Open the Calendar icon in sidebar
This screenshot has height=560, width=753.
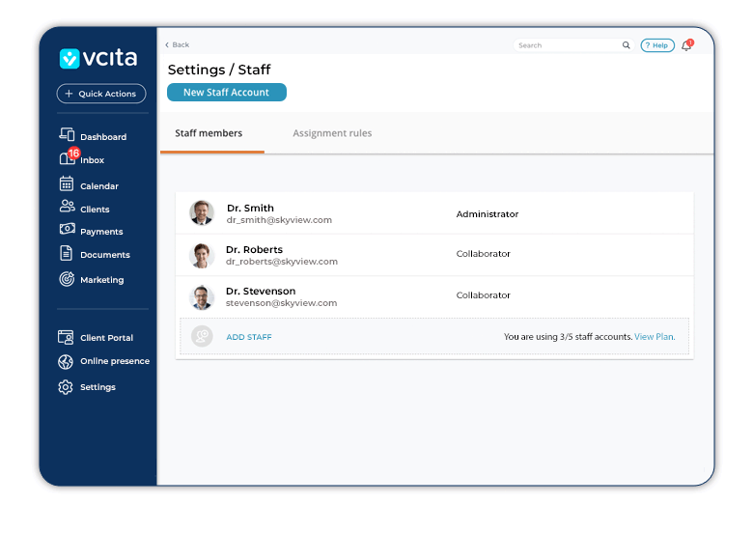[x=67, y=184]
